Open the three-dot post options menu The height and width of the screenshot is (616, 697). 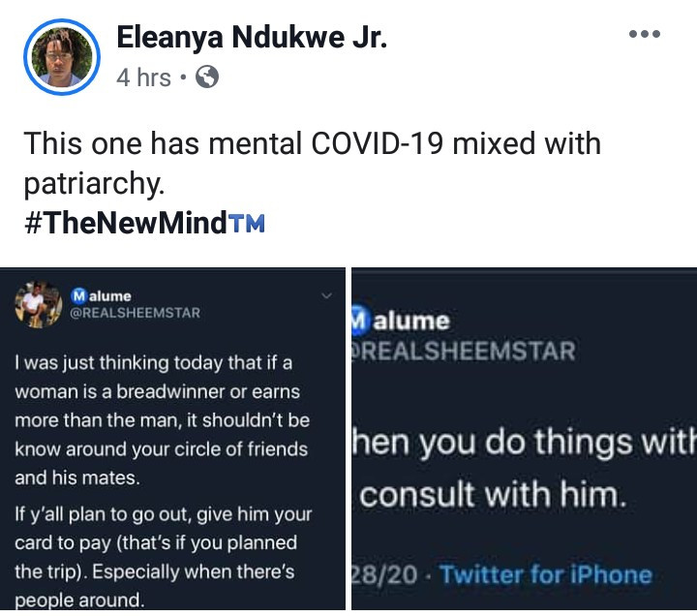(x=644, y=34)
